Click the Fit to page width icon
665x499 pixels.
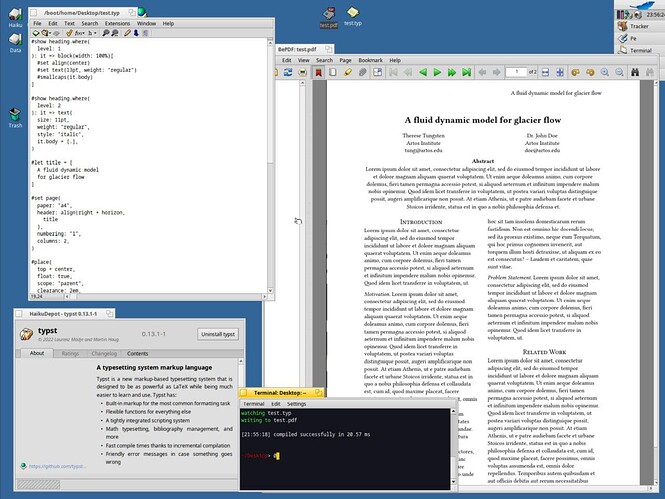pyautogui.click(x=545, y=72)
